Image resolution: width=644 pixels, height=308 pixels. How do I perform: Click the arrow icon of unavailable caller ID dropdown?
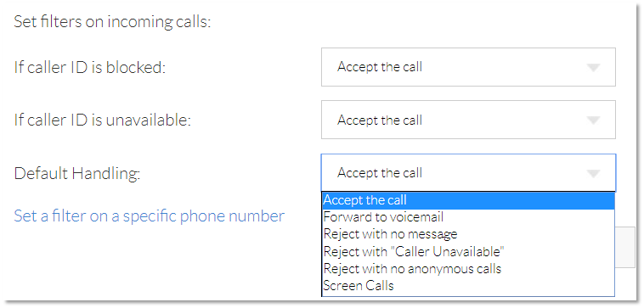point(594,120)
